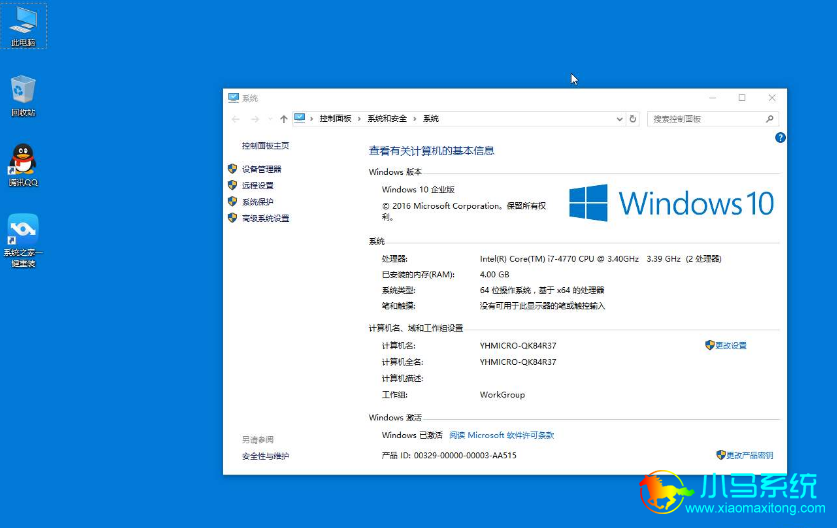The height and width of the screenshot is (528, 837).
Task: Go up one level with up arrow
Action: pos(283,119)
